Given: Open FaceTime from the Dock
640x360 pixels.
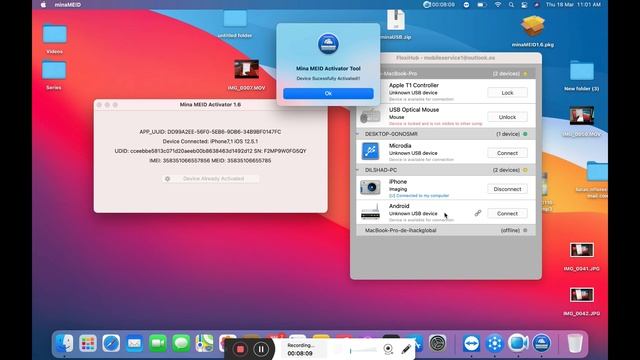Looking at the screenshot, I should pos(158,343).
